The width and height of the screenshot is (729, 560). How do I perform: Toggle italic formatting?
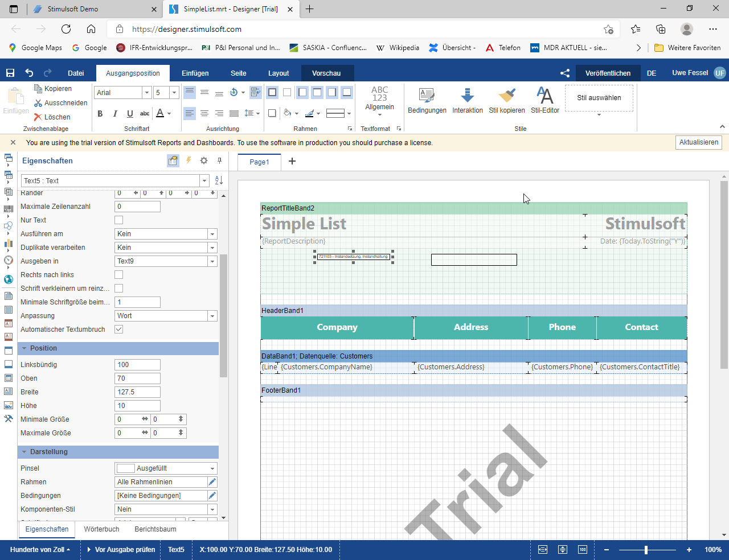115,114
